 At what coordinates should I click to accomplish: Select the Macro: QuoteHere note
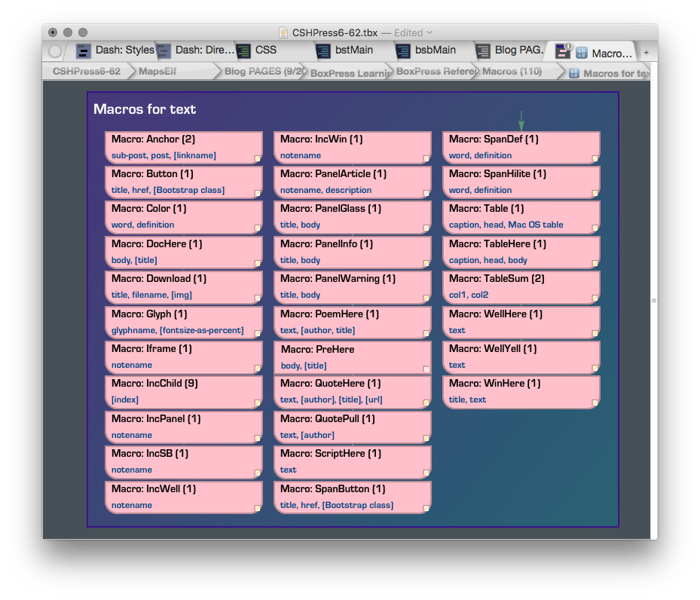[352, 391]
